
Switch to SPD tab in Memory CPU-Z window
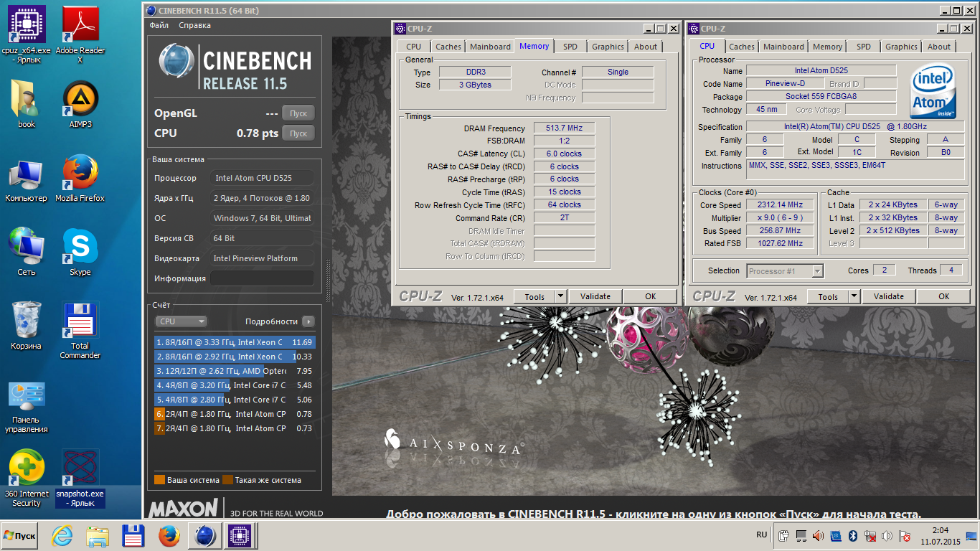pos(570,47)
